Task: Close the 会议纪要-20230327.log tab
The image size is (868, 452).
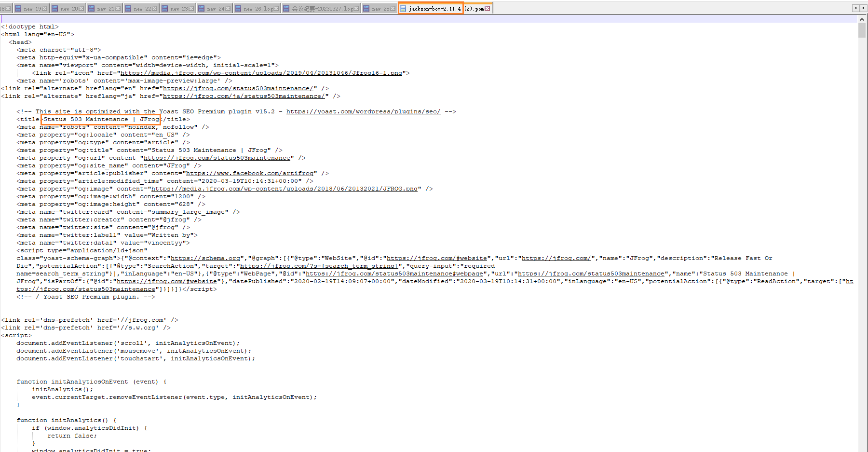Action: [356, 9]
